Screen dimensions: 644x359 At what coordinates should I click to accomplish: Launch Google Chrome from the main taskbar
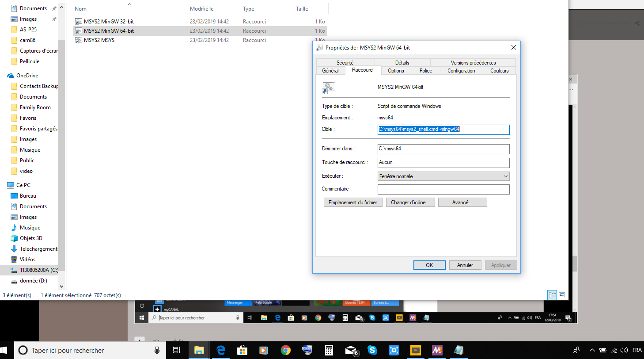pyautogui.click(x=286, y=351)
